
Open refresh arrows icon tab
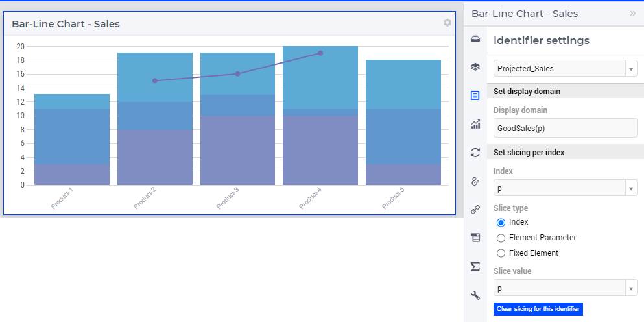point(475,153)
